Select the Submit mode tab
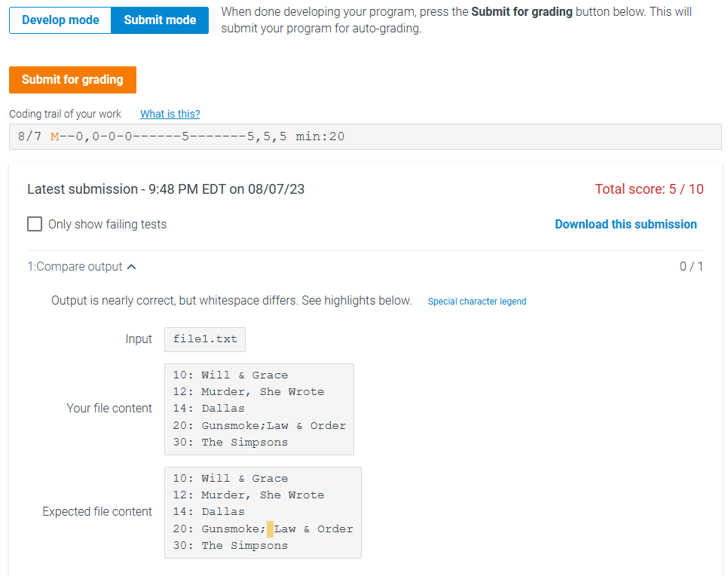 pyautogui.click(x=159, y=20)
